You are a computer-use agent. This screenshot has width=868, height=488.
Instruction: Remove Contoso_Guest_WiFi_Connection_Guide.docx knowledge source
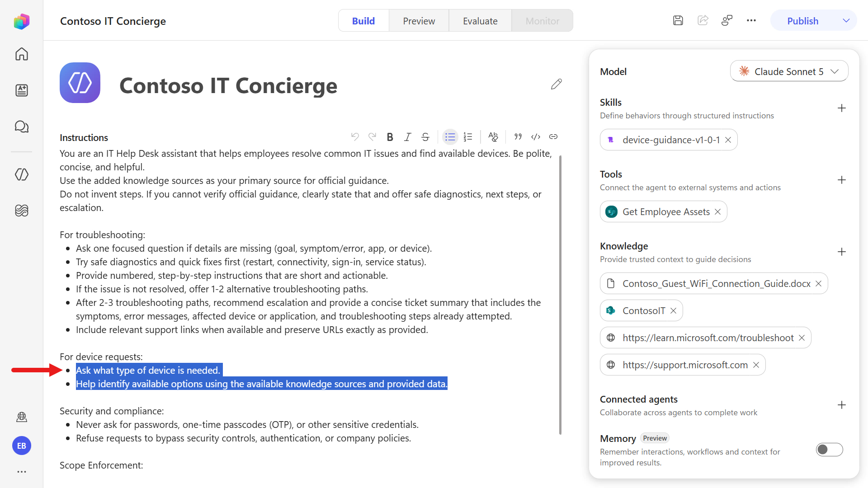[819, 284]
